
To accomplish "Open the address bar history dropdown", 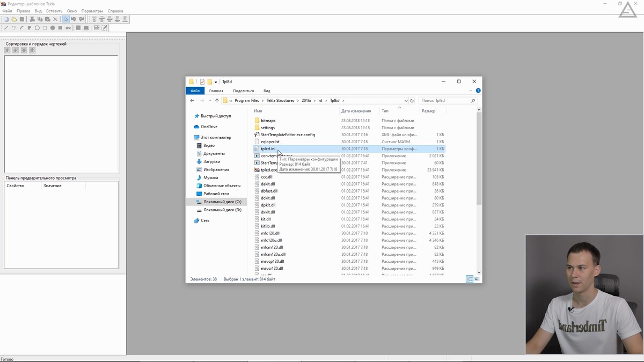I will pyautogui.click(x=406, y=100).
